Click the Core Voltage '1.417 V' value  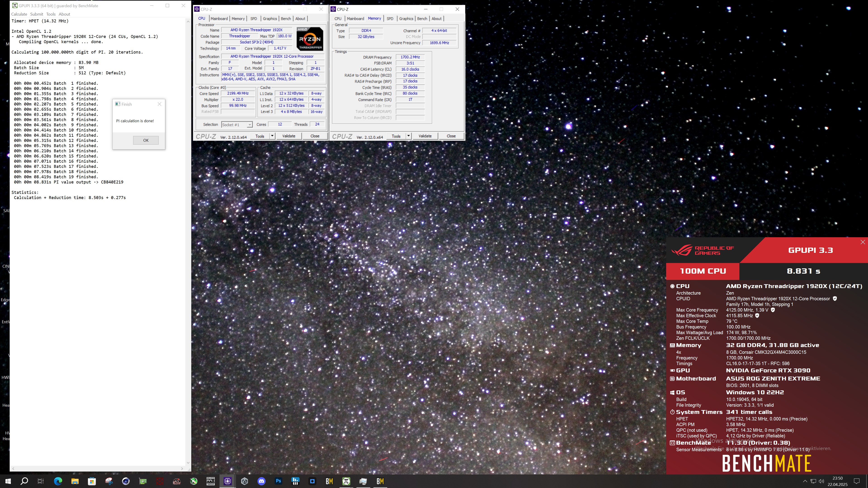[280, 48]
